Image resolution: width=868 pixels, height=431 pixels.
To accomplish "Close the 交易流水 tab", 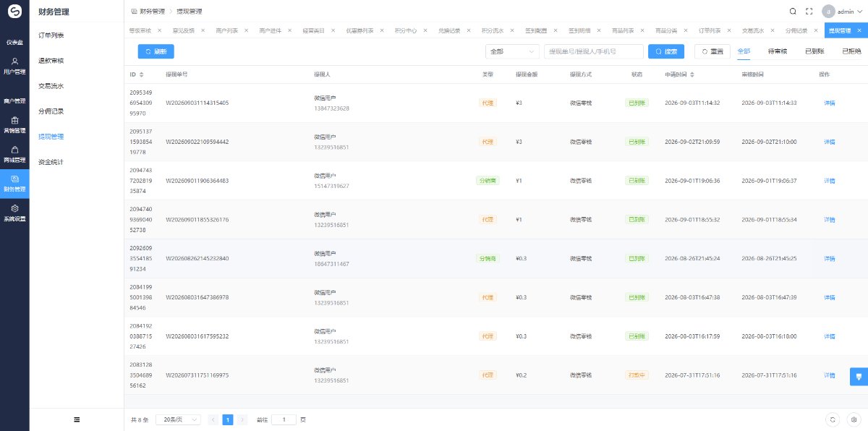I will coord(773,31).
